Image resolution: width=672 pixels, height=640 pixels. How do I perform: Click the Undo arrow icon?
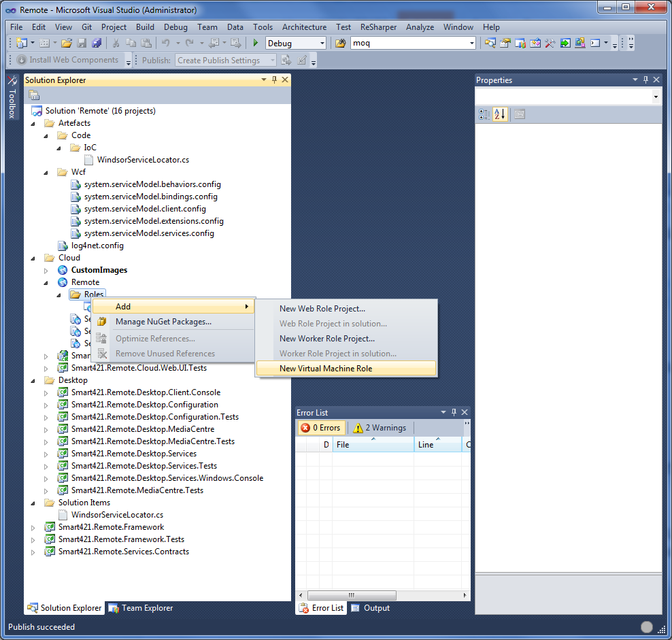point(166,43)
